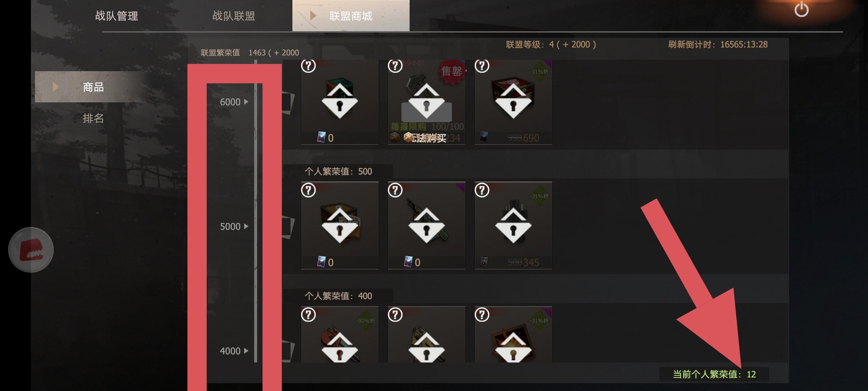Unlock the first item in the 500 tier
Viewport: 868px width, 391px height.
(340, 225)
